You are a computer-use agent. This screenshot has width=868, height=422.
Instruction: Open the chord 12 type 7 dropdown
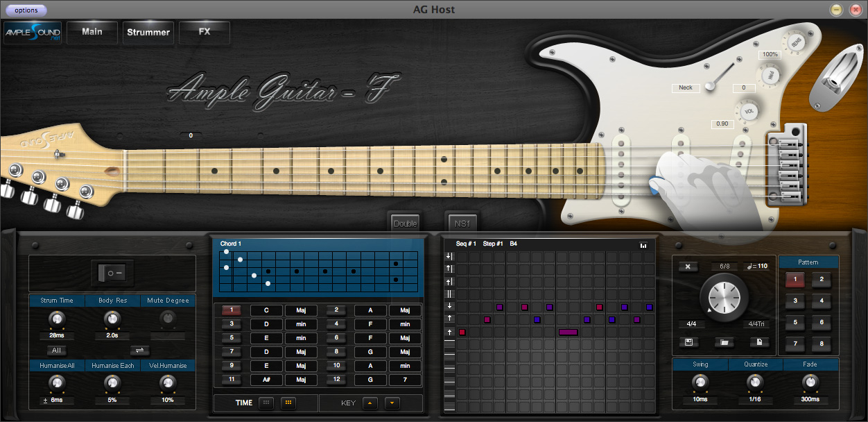pyautogui.click(x=405, y=380)
